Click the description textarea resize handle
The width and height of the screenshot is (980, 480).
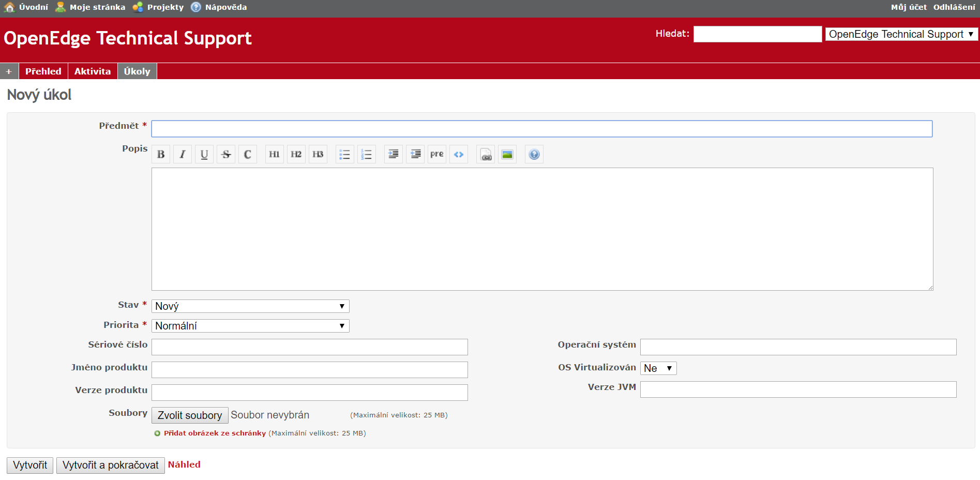tap(930, 287)
